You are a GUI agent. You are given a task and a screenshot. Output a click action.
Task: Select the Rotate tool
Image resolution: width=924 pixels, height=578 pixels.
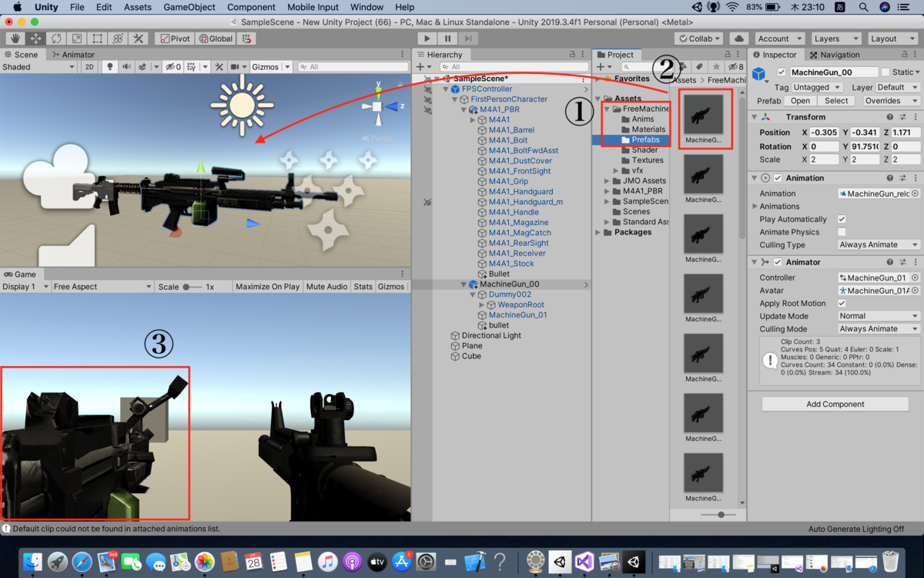click(57, 39)
